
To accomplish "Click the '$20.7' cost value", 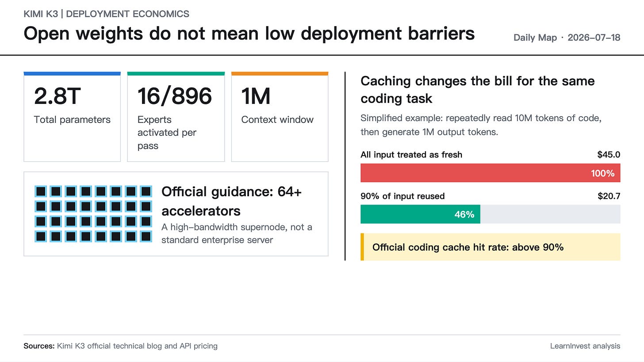I will (609, 196).
